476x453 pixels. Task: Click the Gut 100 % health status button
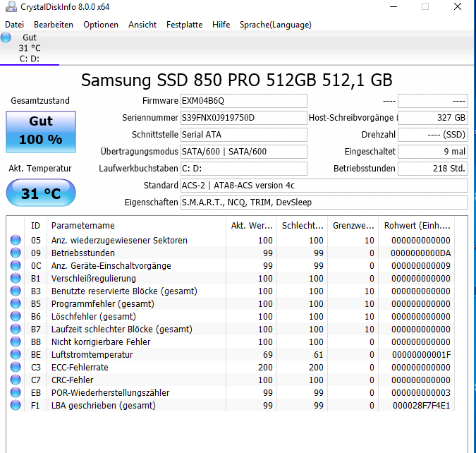[x=41, y=131]
